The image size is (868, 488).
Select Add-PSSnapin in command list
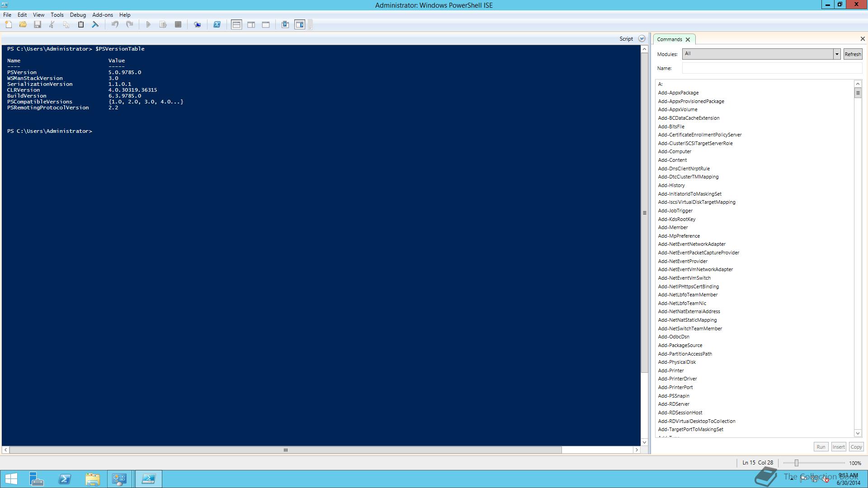[674, 396]
